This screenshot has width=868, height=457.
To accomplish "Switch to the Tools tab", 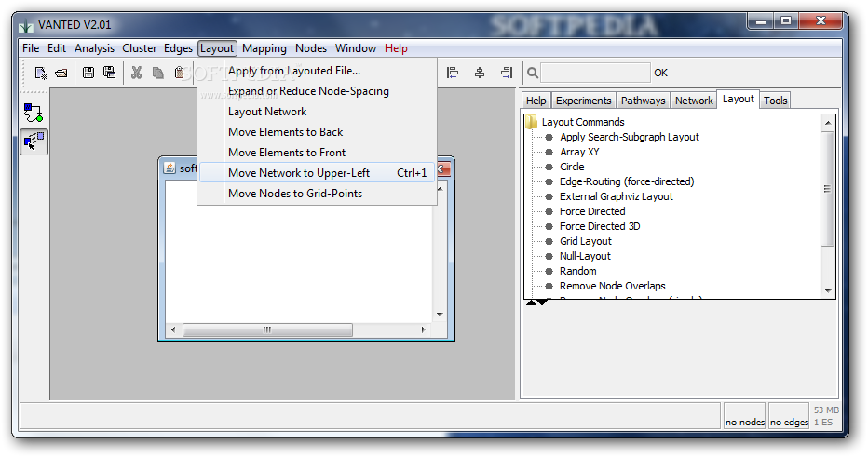I will [775, 101].
